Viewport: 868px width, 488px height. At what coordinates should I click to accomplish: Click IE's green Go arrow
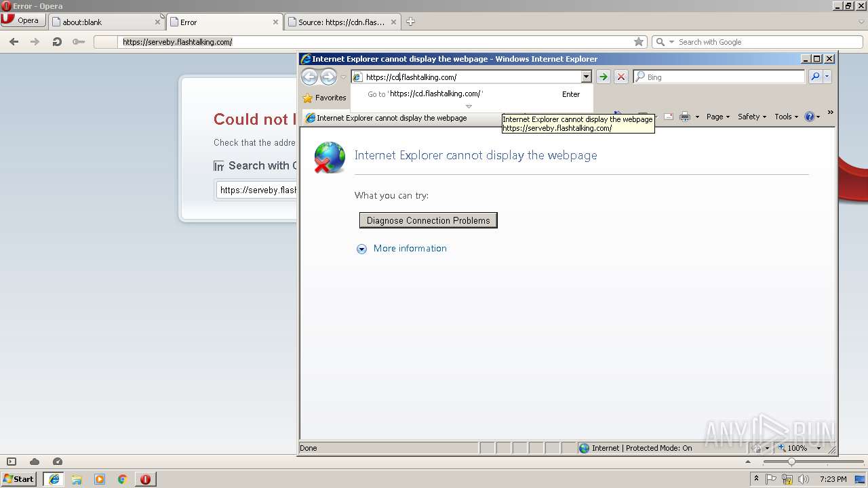tap(603, 77)
